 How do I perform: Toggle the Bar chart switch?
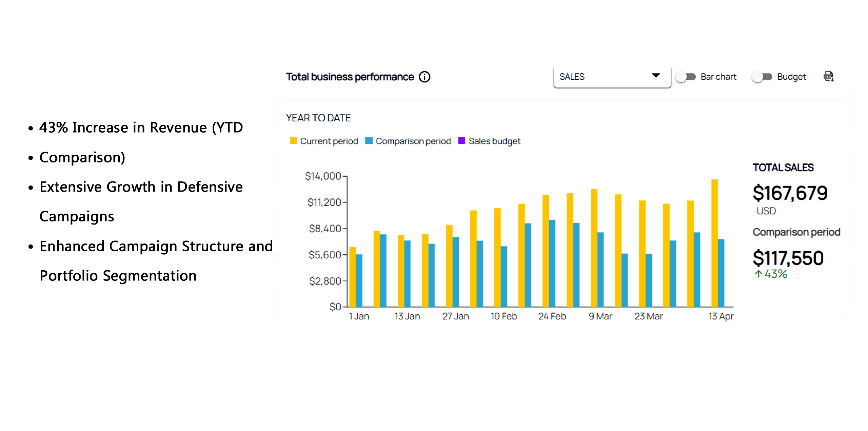point(685,77)
